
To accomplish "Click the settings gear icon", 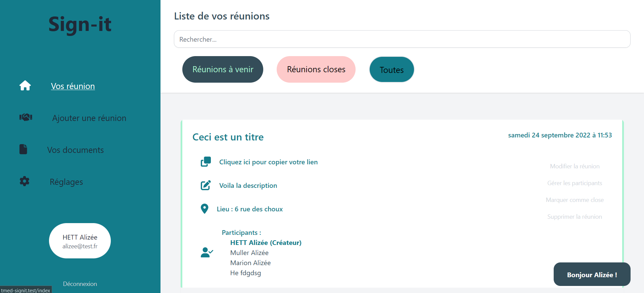I will coord(25,181).
